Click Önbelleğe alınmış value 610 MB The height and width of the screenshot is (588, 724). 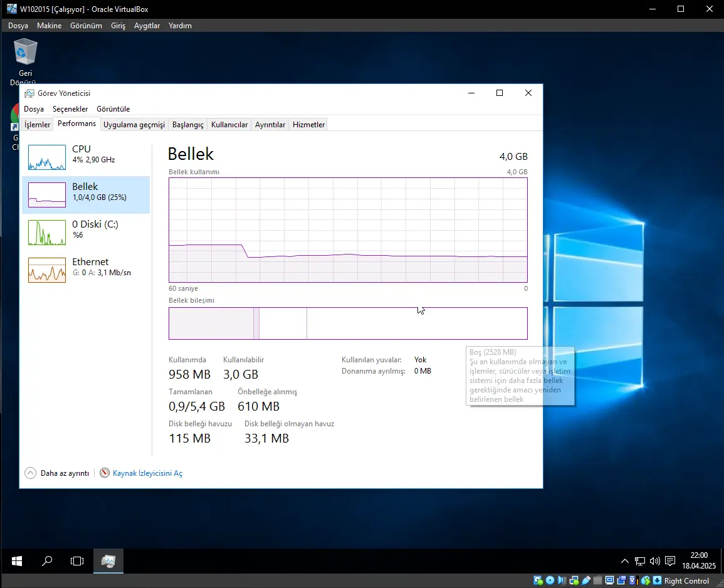pos(258,406)
